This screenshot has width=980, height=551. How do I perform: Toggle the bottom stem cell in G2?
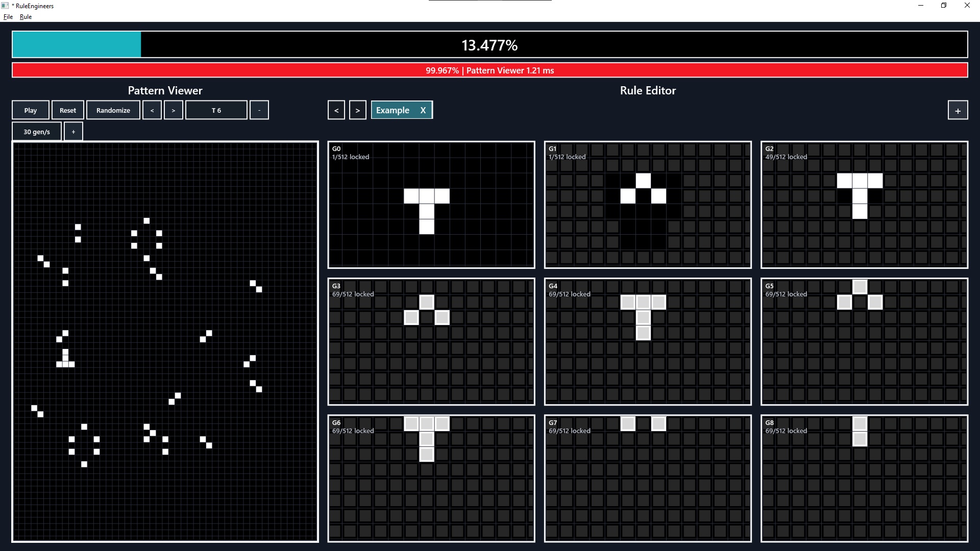[860, 211]
